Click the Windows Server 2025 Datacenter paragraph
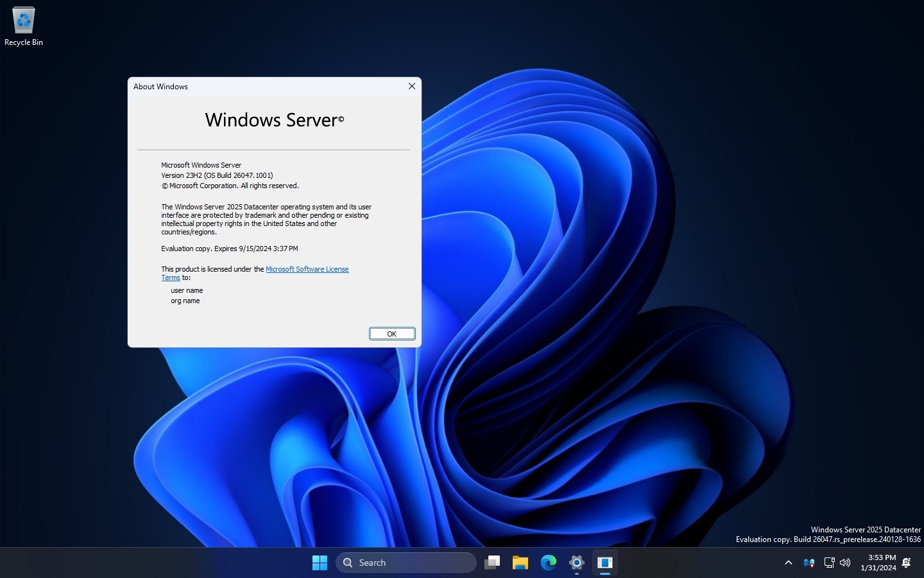This screenshot has width=924, height=578. pos(266,220)
